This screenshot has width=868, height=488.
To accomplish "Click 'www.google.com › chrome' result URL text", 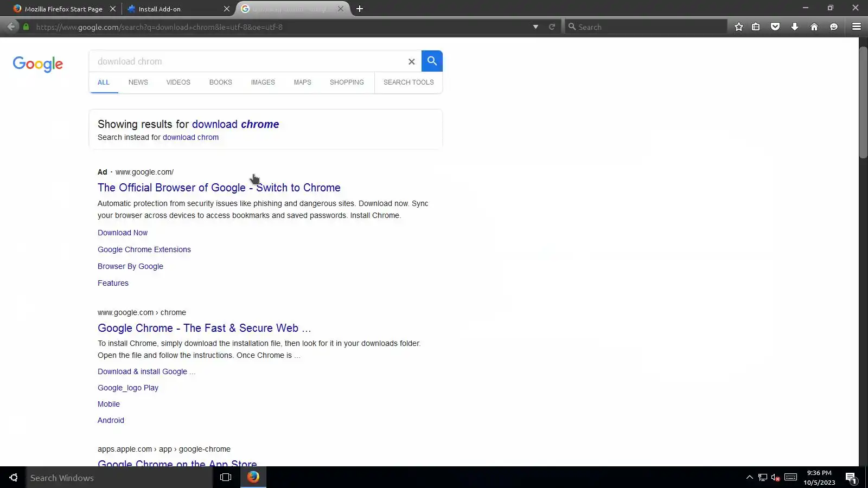I will pos(142,312).
